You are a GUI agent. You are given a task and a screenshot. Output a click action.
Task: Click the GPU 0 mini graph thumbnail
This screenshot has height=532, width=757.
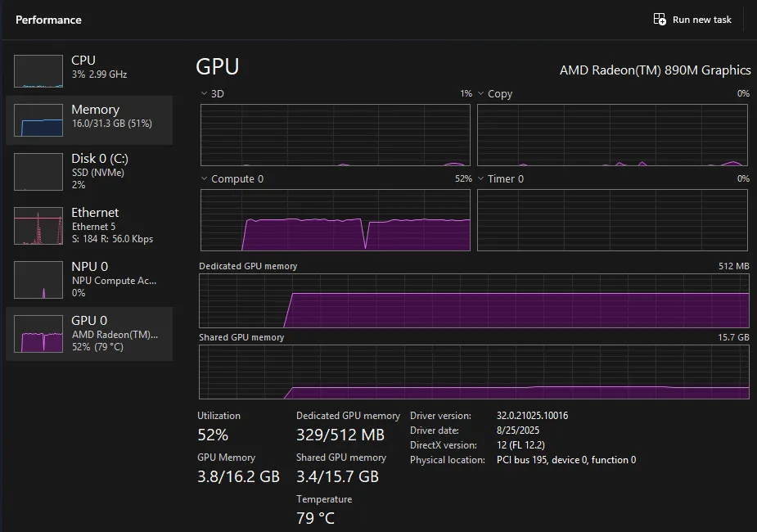38,334
